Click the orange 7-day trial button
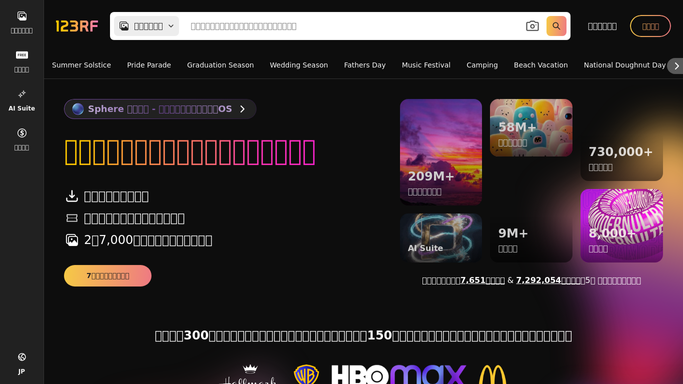 tap(108, 276)
